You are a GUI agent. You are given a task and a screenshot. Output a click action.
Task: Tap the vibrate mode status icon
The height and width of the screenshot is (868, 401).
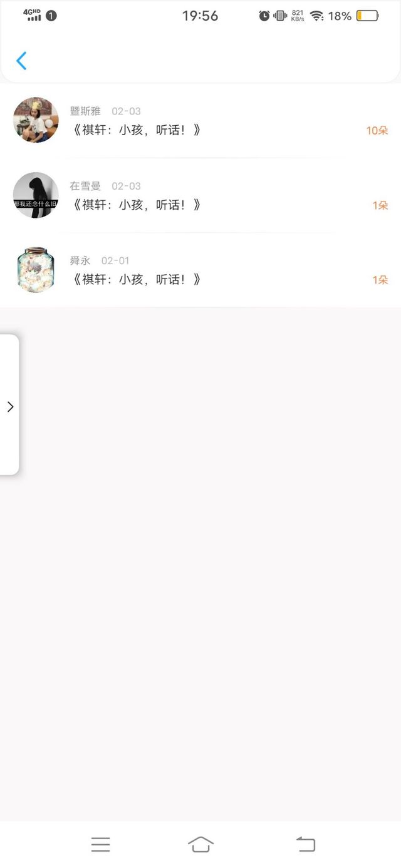pyautogui.click(x=280, y=16)
